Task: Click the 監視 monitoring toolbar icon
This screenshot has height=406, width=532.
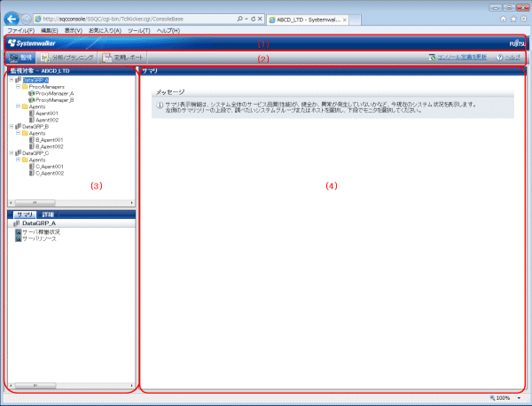Action: coord(13,58)
